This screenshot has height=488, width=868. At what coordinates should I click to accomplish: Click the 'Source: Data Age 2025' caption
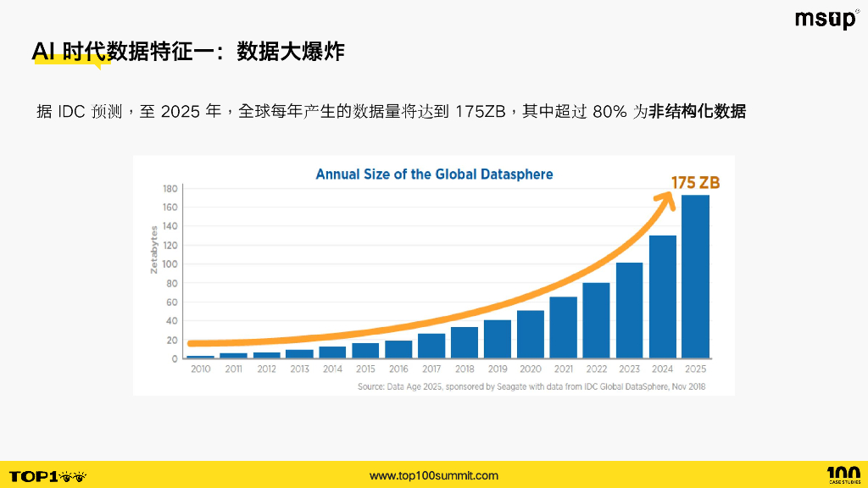(531, 386)
